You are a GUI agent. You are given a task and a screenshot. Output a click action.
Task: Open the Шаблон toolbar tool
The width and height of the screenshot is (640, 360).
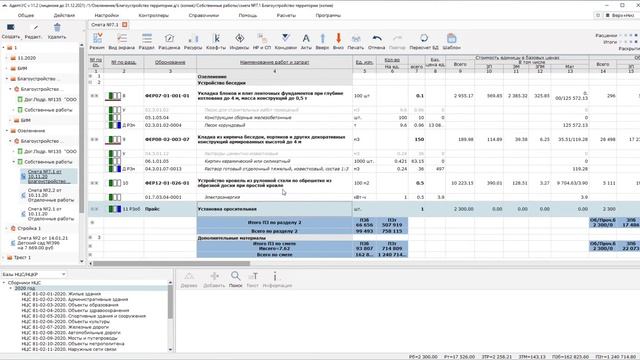click(451, 38)
